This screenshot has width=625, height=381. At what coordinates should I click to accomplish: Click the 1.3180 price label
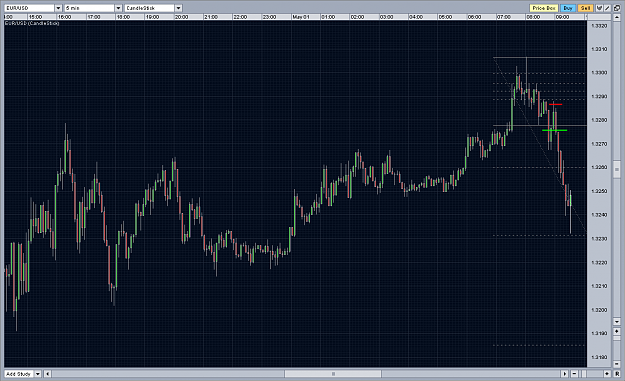(x=599, y=357)
